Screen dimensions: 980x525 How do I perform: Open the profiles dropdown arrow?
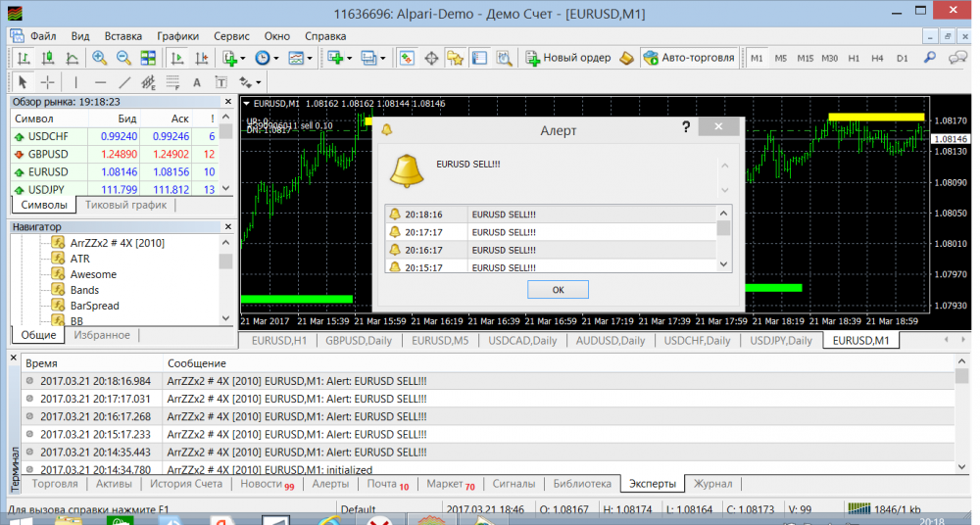(x=382, y=58)
